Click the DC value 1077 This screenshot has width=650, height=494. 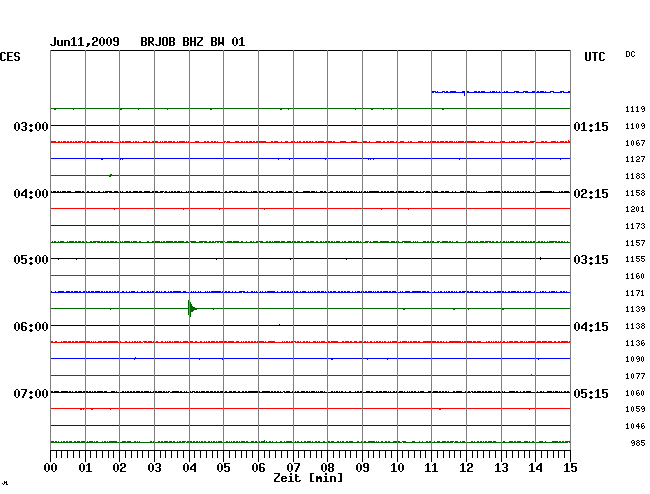[635, 376]
